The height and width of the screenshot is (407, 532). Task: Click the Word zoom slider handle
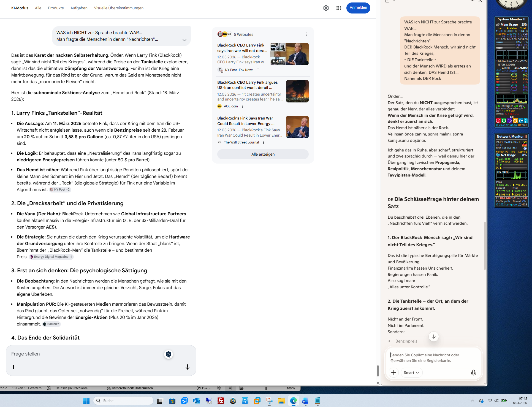tap(266, 388)
